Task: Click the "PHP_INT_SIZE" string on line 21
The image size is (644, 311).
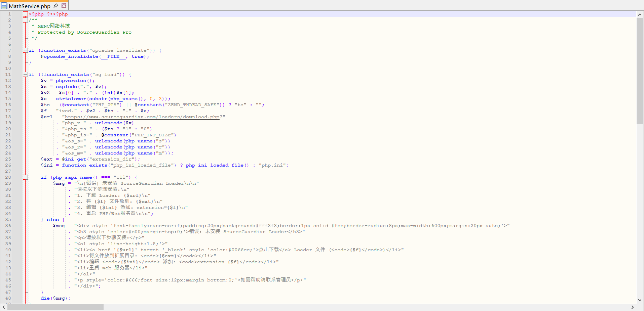Action: (x=153, y=135)
